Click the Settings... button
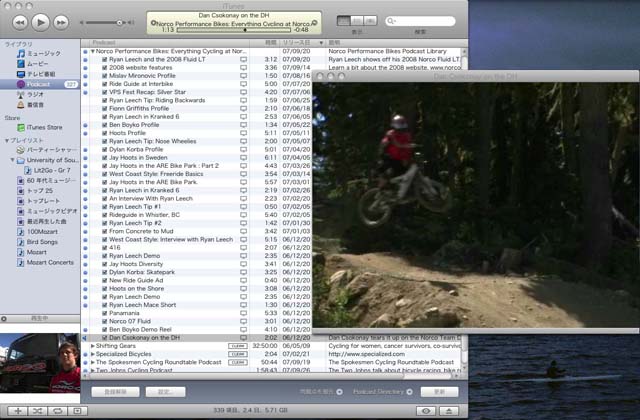 coord(165,392)
